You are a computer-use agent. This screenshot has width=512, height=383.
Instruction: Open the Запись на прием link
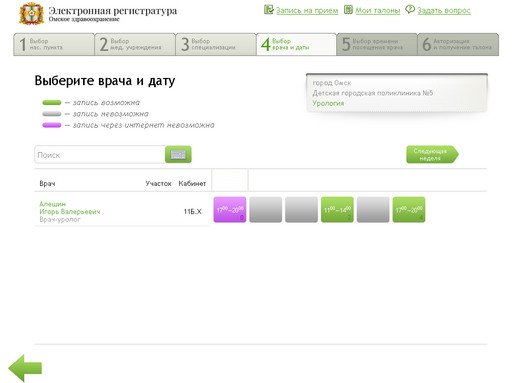click(x=307, y=11)
